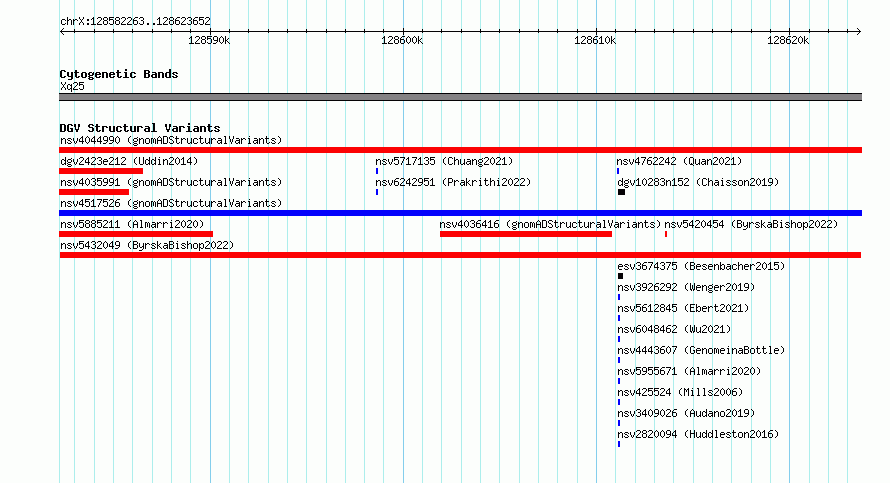The width and height of the screenshot is (890, 483).
Task: Open nsv4517526 gnomAD variant label
Action: click(171, 203)
